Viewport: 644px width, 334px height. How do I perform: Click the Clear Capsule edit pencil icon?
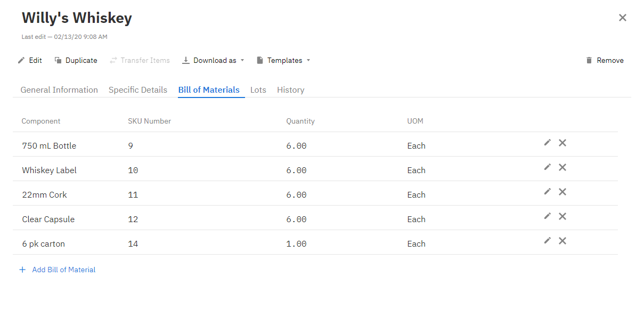[x=547, y=216]
